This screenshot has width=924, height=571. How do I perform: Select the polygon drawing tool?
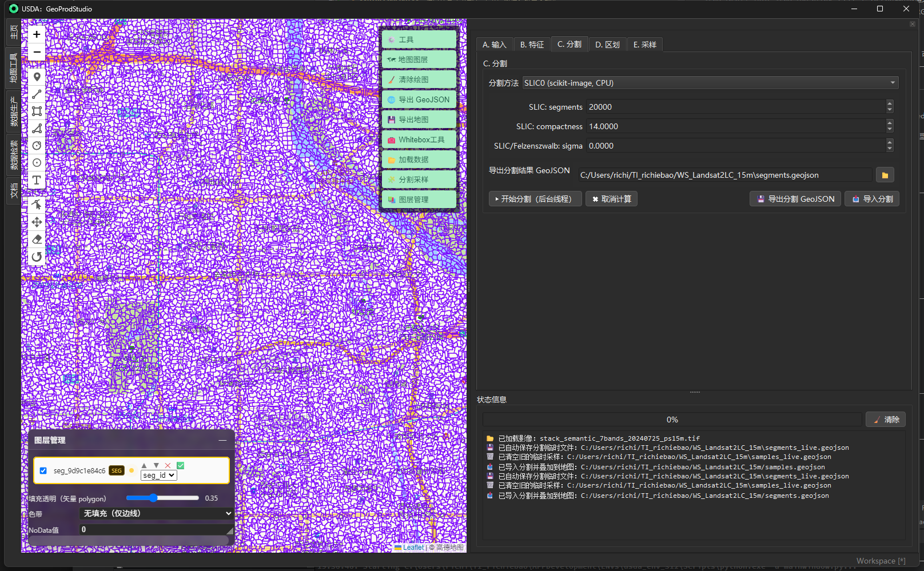tap(37, 128)
